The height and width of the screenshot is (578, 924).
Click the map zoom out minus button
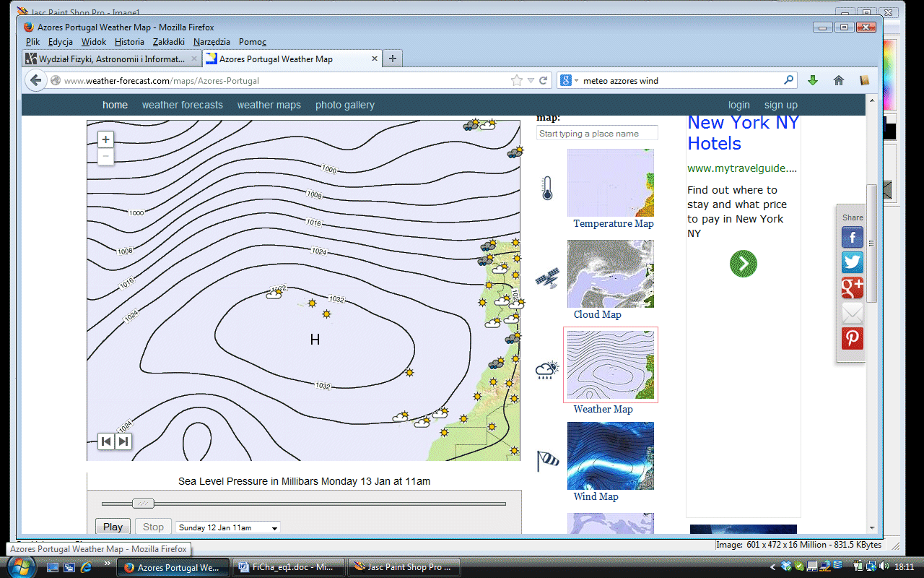pos(106,156)
